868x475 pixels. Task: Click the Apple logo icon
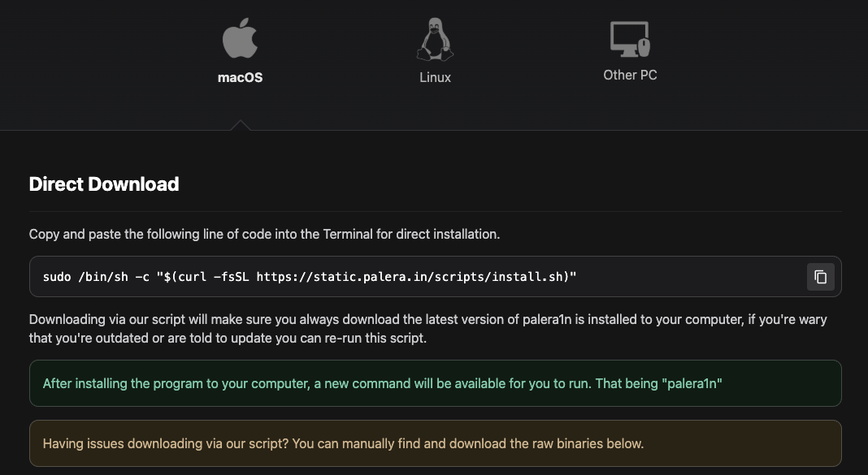click(240, 38)
